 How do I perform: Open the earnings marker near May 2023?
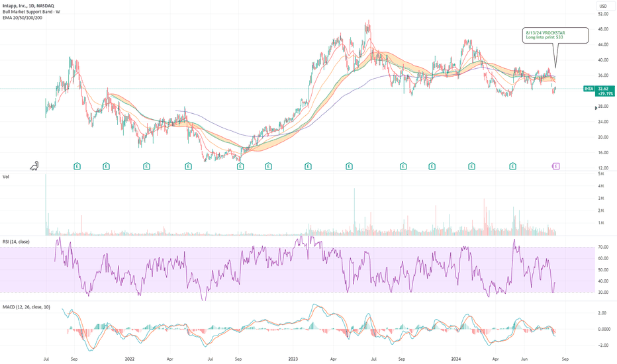point(349,167)
